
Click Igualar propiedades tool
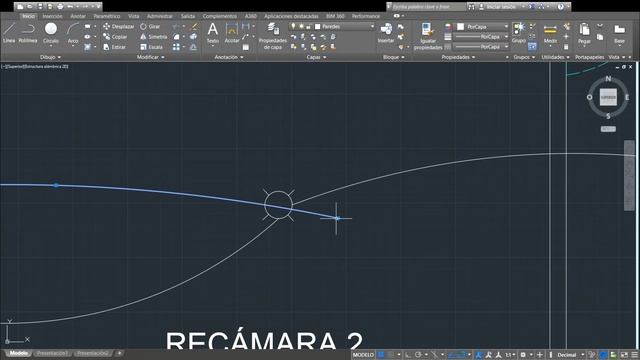tap(428, 36)
